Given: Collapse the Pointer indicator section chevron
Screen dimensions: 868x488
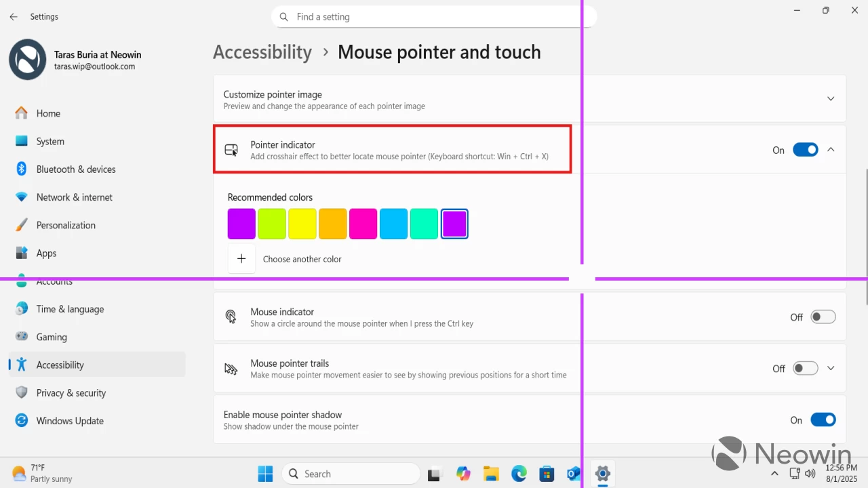Looking at the screenshot, I should pos(831,150).
